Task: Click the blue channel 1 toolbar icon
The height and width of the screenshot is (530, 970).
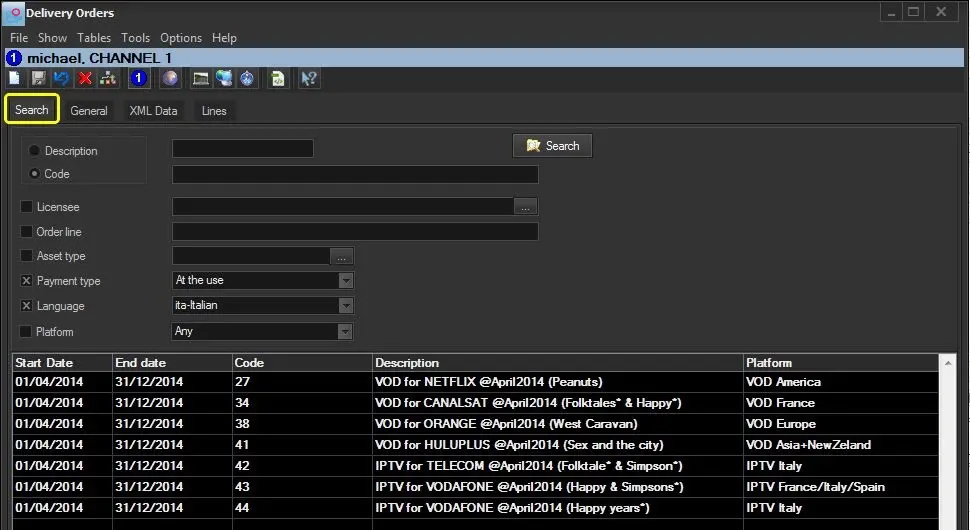Action: click(139, 78)
